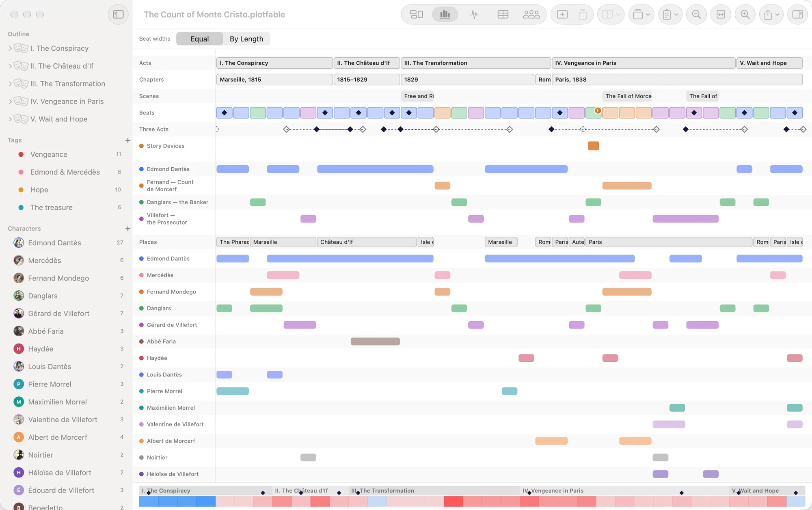Select By Length beat widths
Screen dimensions: 812x510
[x=246, y=39]
